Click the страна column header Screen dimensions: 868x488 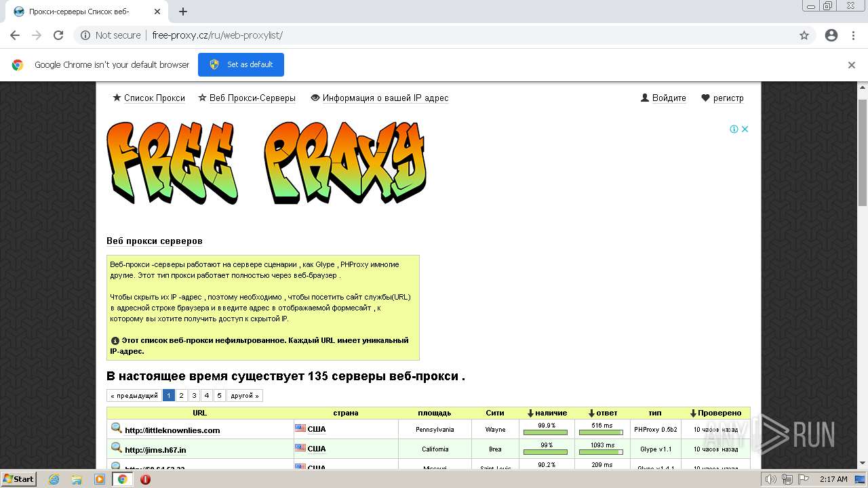click(346, 413)
